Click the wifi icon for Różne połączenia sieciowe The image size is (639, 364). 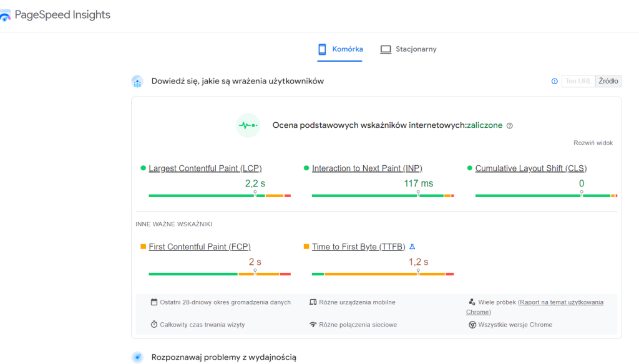(x=313, y=325)
